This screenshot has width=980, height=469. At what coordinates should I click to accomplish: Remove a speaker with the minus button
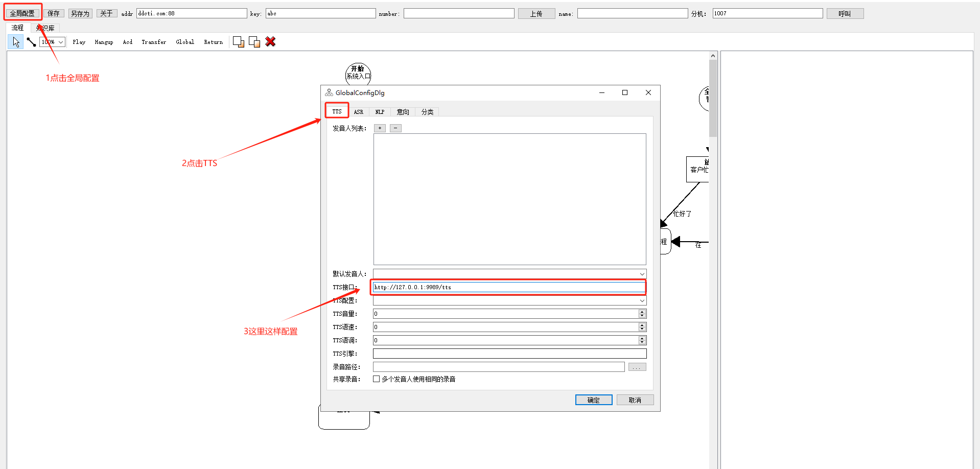pyautogui.click(x=395, y=128)
